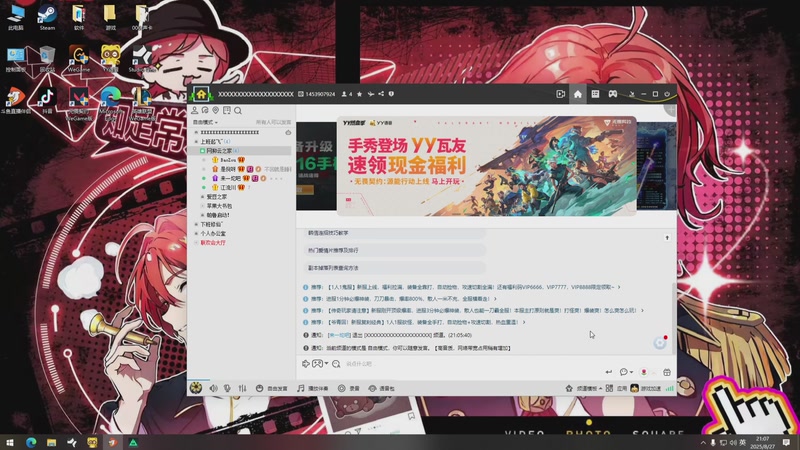
Task: Open the YY Valorant cash reward banner
Action: click(487, 166)
